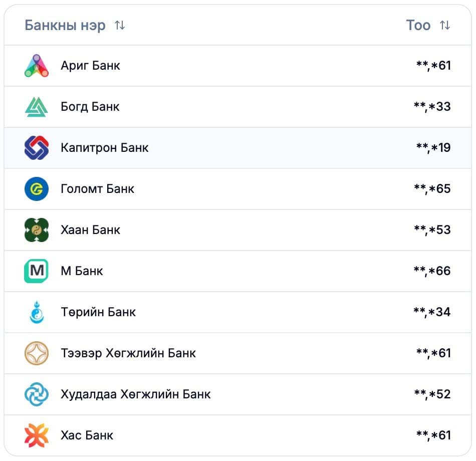The width and height of the screenshot is (476, 461).
Task: Select the М Банк logo icon
Action: point(37,271)
